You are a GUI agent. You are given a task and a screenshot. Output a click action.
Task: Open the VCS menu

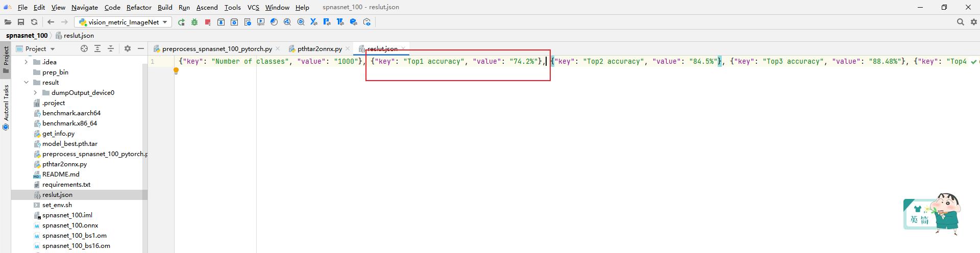point(253,7)
